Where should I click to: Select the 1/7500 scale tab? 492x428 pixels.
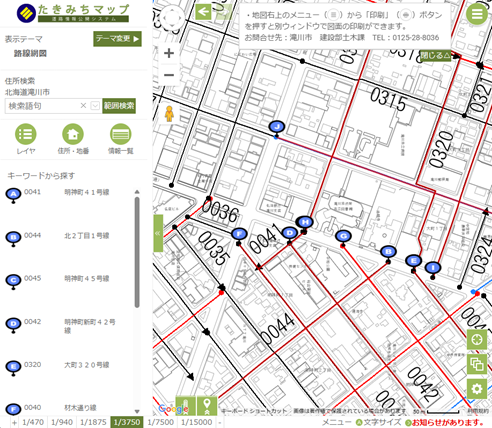pos(161,422)
